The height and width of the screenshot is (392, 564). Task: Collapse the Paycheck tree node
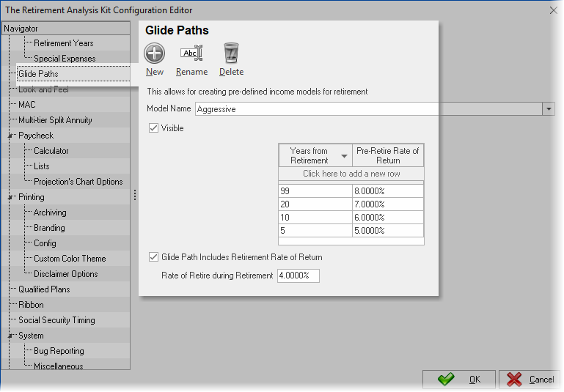[x=10, y=136]
